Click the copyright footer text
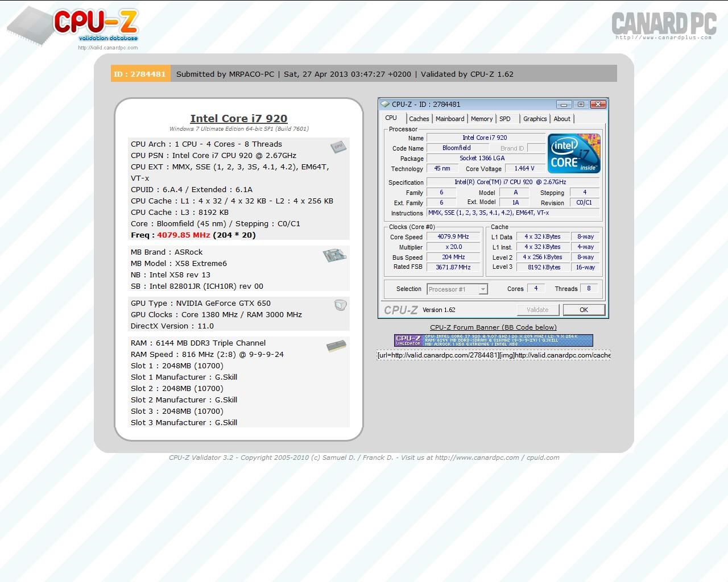The width and height of the screenshot is (728, 582). tap(364, 458)
